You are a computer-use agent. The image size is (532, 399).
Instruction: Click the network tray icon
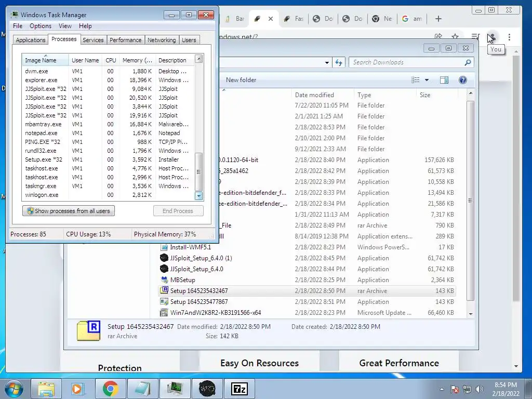click(467, 389)
